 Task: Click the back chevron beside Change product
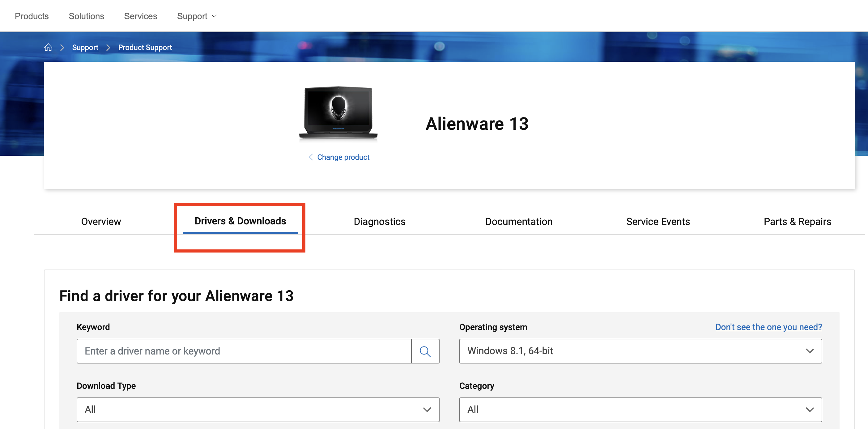tap(311, 157)
